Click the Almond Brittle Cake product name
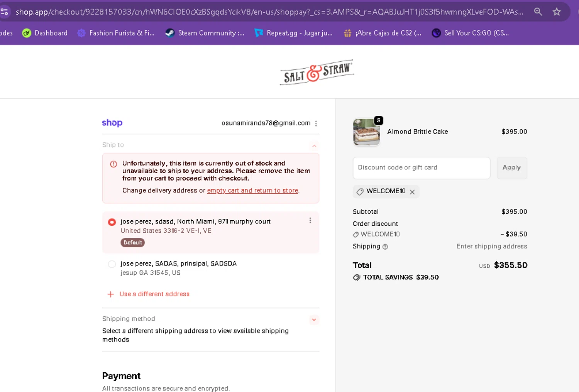The width and height of the screenshot is (579, 392). [418, 132]
